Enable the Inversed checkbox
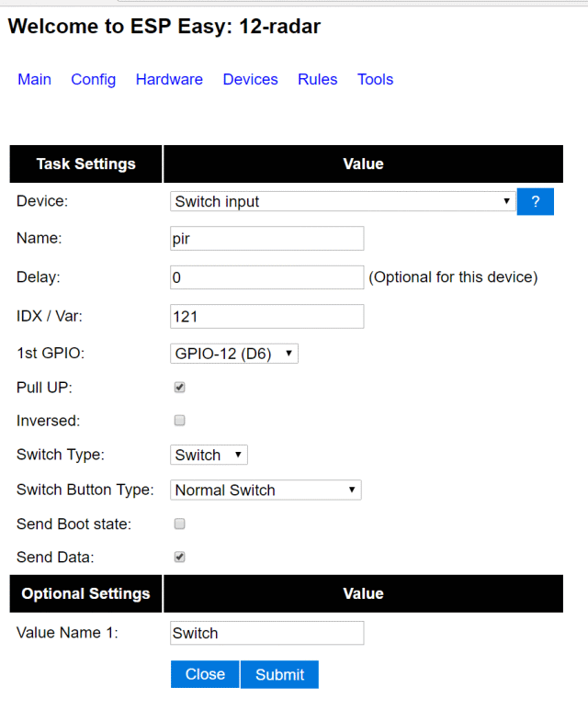This screenshot has width=588, height=710. click(180, 420)
